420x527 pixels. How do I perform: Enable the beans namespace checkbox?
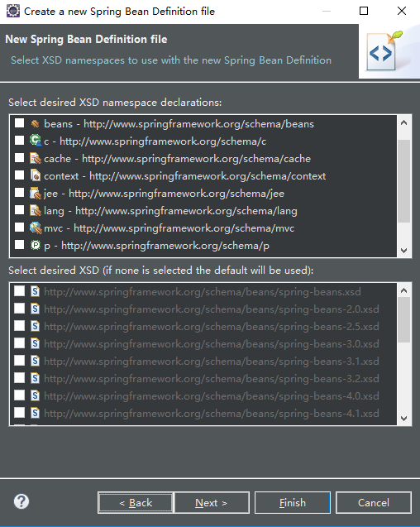pyautogui.click(x=19, y=123)
